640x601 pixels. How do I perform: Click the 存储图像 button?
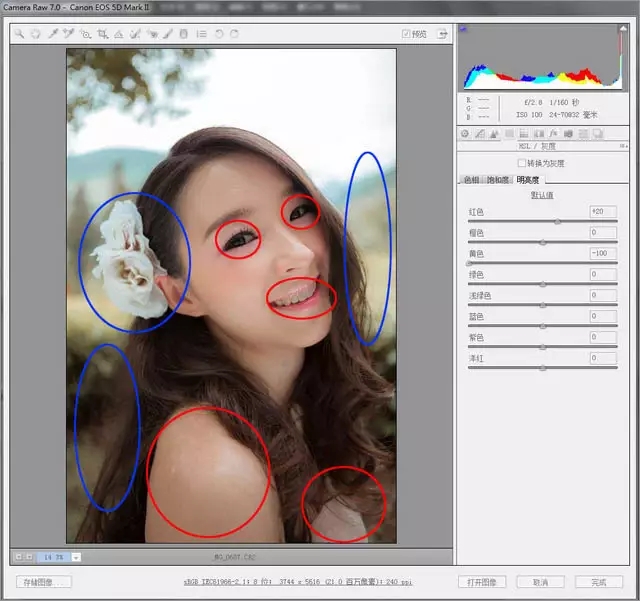44,581
